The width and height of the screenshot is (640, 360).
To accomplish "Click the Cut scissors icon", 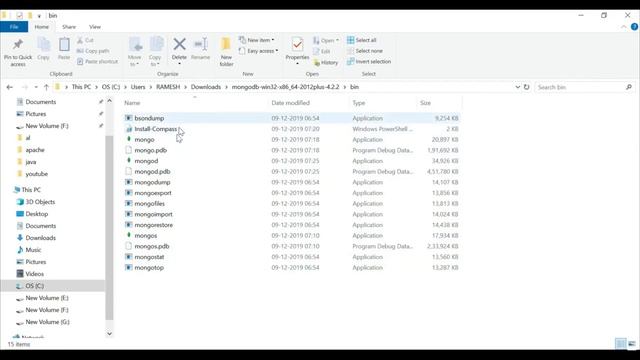I will coord(80,40).
